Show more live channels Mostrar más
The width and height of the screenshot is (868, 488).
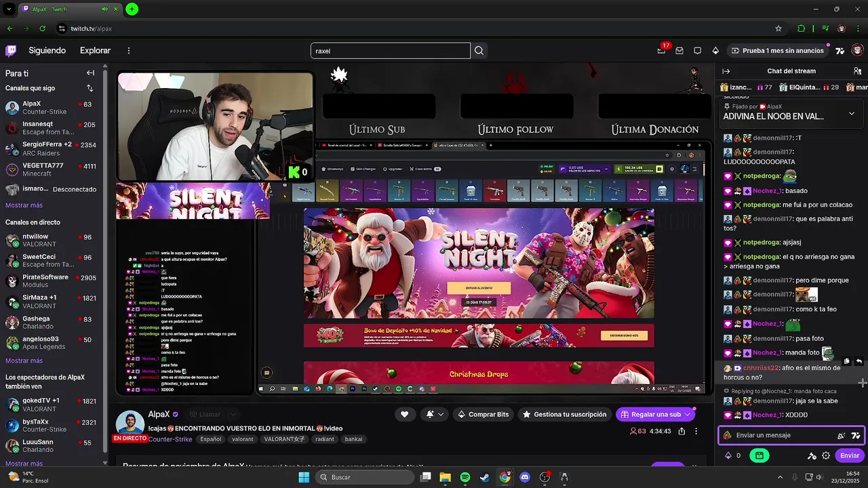[24, 361]
